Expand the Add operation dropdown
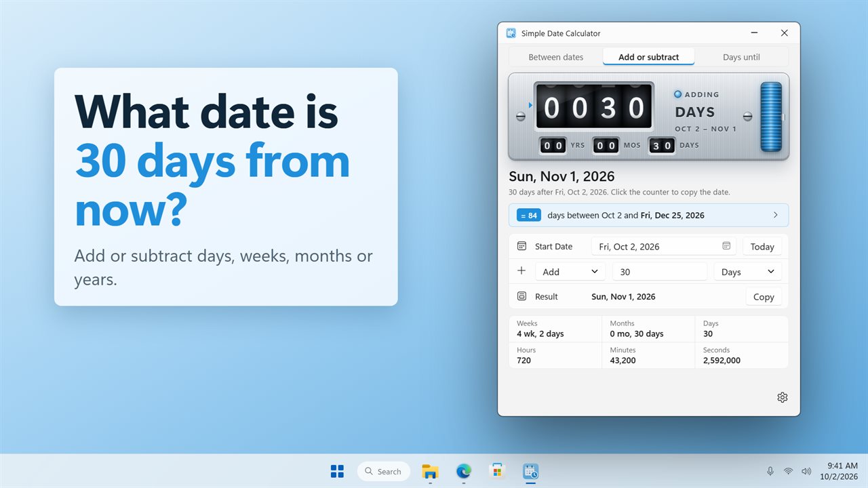Viewport: 868px width, 488px height. pyautogui.click(x=570, y=272)
